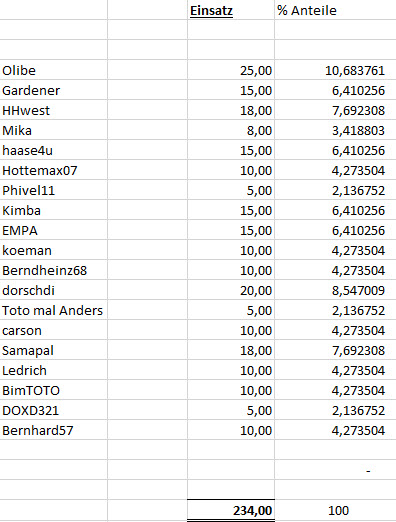This screenshot has height=522, width=396.
Task: Select Phivel11's share value 2,136752
Action: tap(335, 190)
